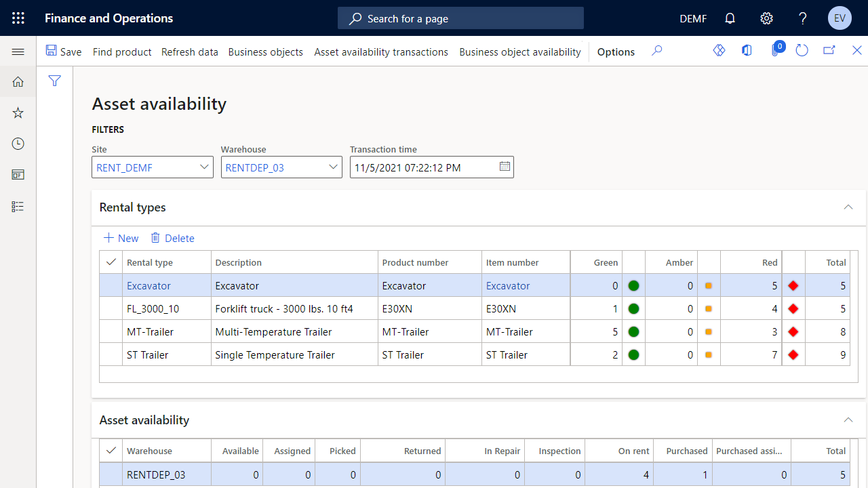Select the Excavator row checkbox
Screen dimensions: 868x488
click(111, 285)
